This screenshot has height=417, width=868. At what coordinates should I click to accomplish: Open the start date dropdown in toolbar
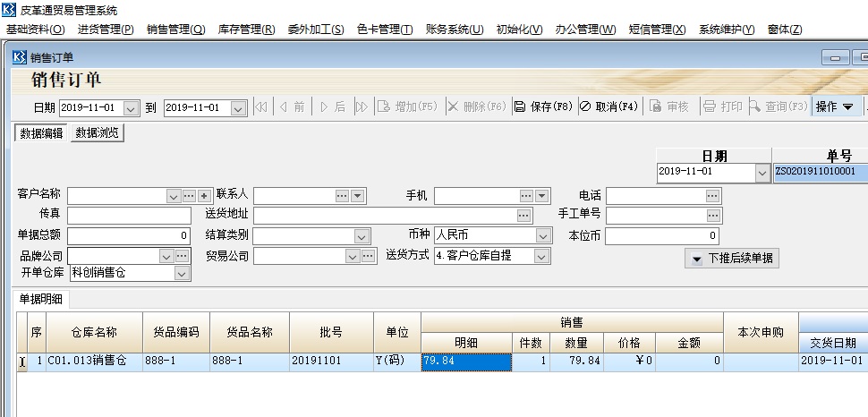point(132,108)
